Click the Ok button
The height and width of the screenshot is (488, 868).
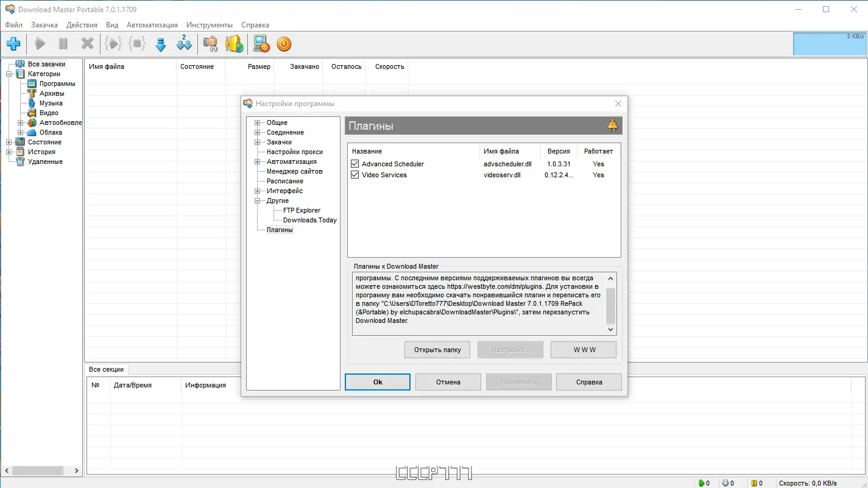click(378, 382)
